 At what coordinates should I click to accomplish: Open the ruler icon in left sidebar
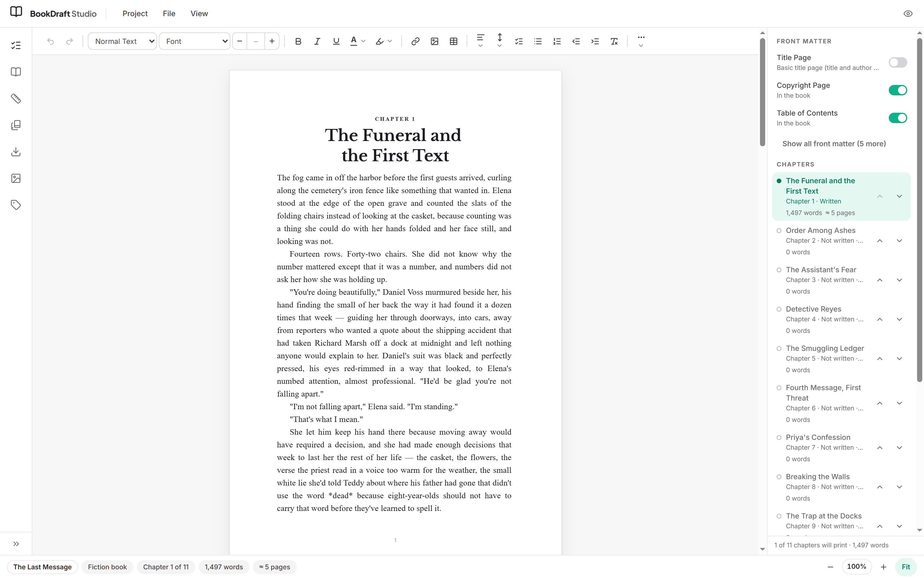(x=16, y=99)
